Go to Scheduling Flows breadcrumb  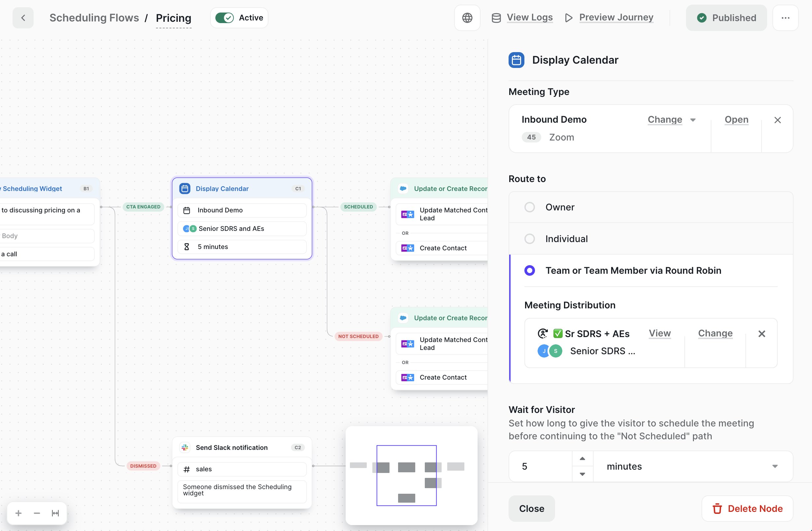(x=94, y=18)
